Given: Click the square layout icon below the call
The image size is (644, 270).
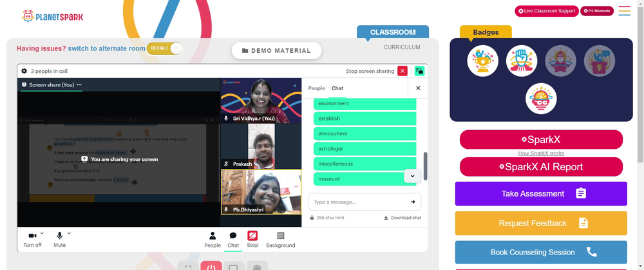Looking at the screenshot, I should (234, 266).
